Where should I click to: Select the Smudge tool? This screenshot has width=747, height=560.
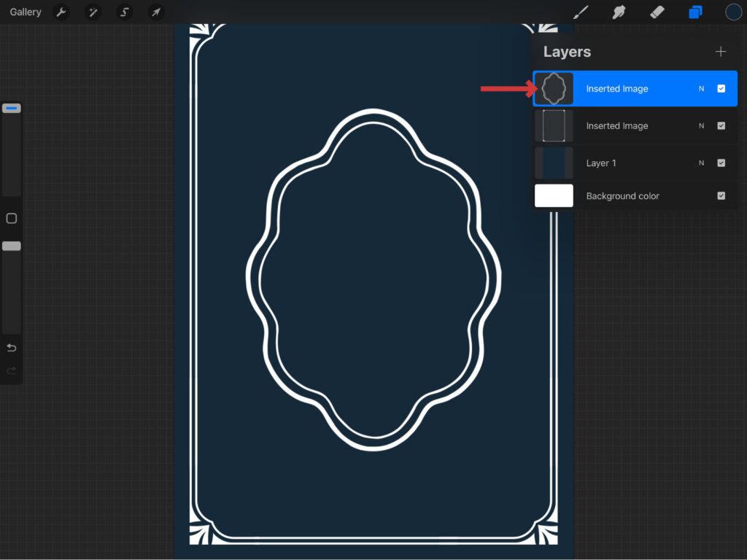(x=619, y=12)
